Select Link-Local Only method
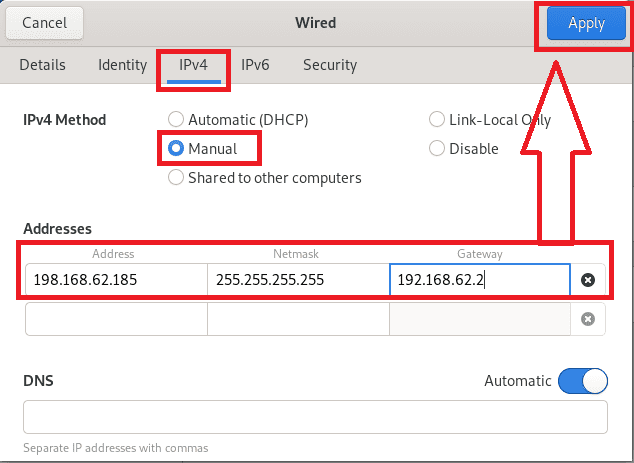 click(x=490, y=120)
